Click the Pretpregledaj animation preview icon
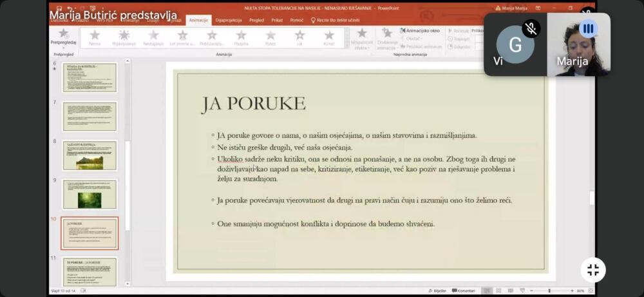This screenshot has width=644, height=297. (x=63, y=34)
